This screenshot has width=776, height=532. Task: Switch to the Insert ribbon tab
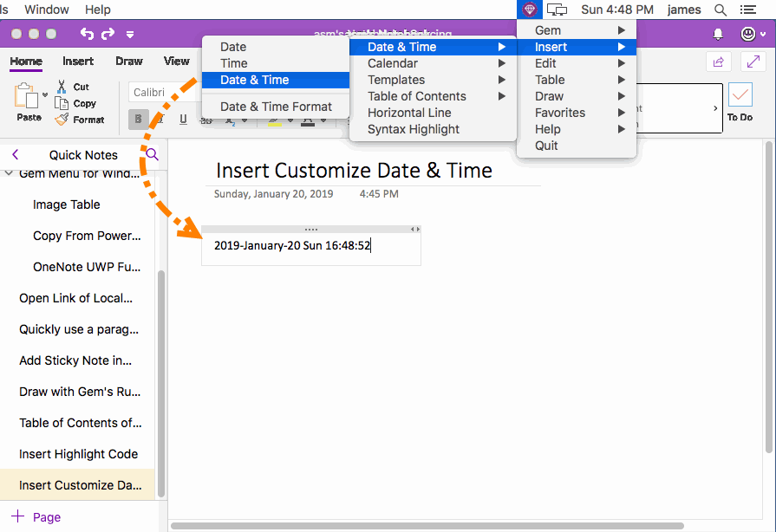(78, 61)
